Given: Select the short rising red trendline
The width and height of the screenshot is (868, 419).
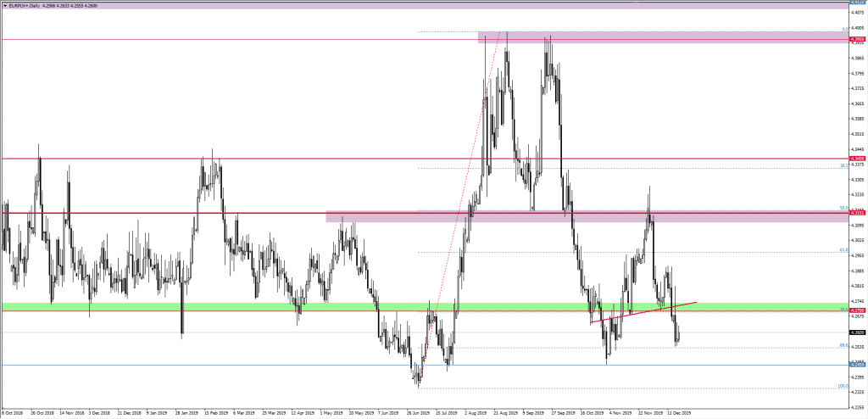Looking at the screenshot, I should pos(643,313).
